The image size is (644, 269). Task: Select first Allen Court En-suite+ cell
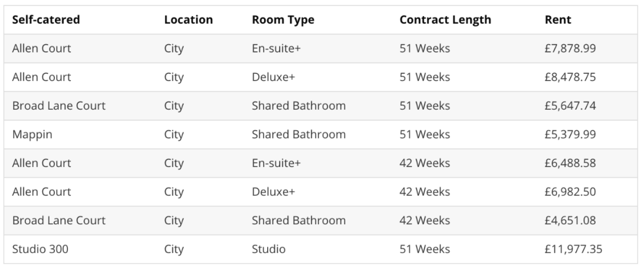pos(276,48)
